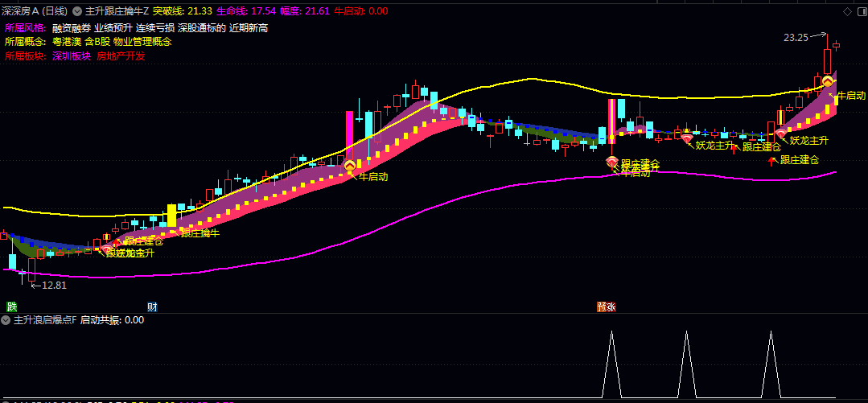Click the 12.81 low price label
Image resolution: width=868 pixels, height=403 pixels.
point(54,286)
